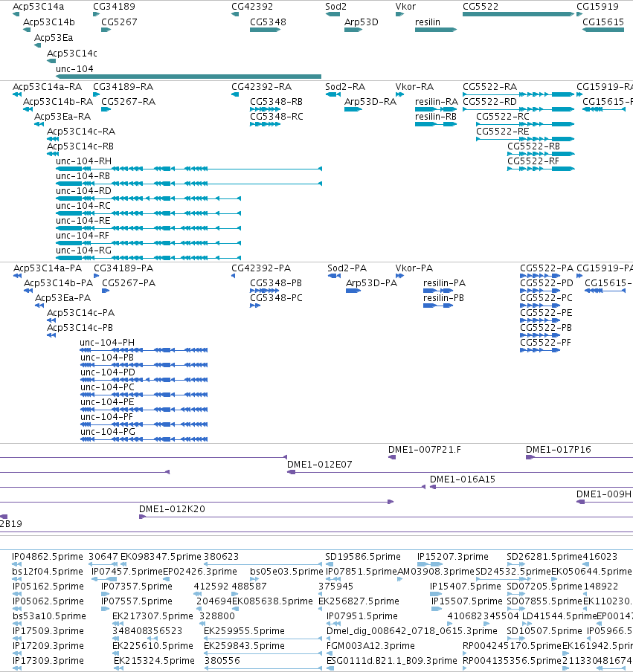Click the IP07951.5prime EST label
Image resolution: width=633 pixels, height=672 pixels.
362,616
